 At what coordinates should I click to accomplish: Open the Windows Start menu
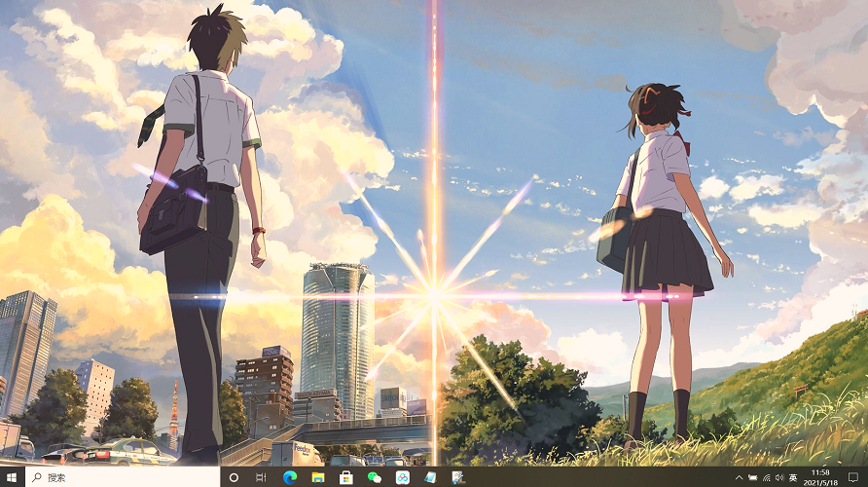click(x=13, y=477)
